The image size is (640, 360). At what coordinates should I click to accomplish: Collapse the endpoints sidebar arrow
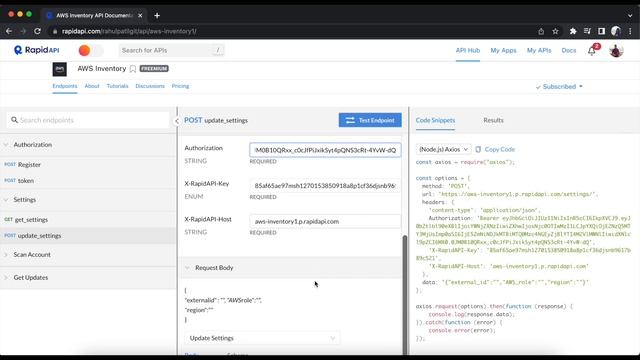pyautogui.click(x=177, y=121)
